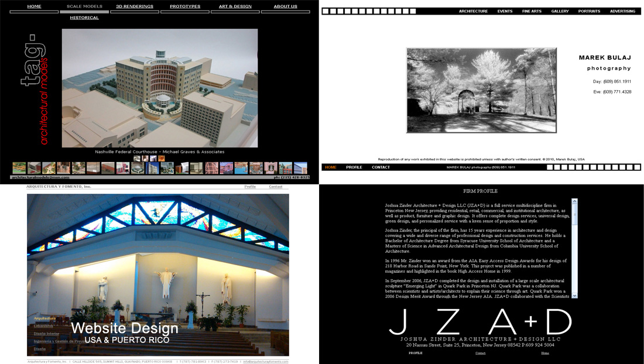Open the ARCHITECTURE gallery on the photography site
Screen dimensions: 644x364
point(473,11)
